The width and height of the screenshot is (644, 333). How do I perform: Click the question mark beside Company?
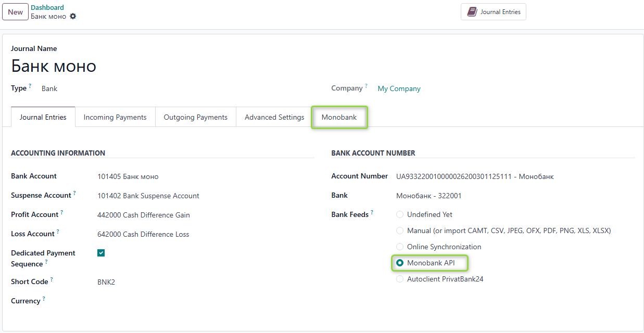365,85
